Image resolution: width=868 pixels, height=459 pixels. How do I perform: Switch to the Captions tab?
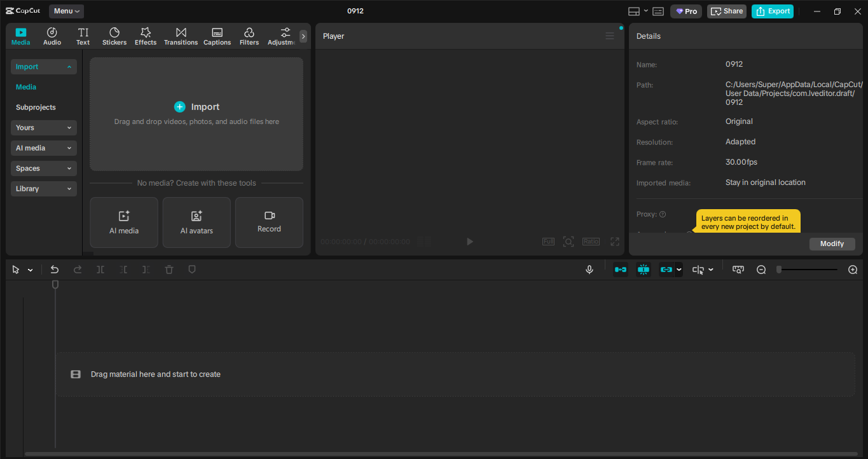[217, 36]
